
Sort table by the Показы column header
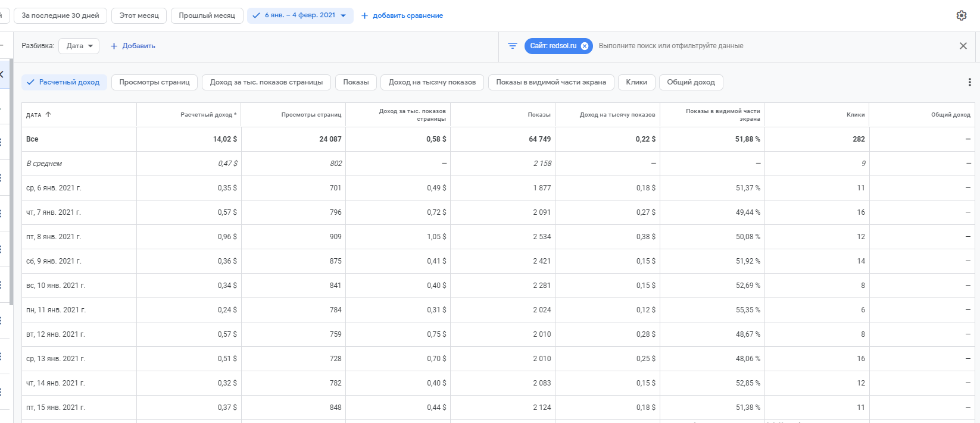click(538, 115)
